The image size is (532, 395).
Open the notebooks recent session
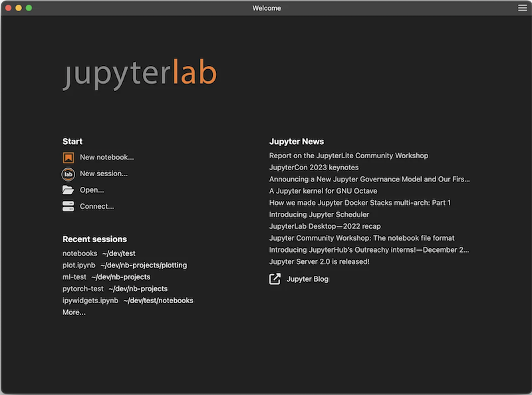(x=80, y=253)
